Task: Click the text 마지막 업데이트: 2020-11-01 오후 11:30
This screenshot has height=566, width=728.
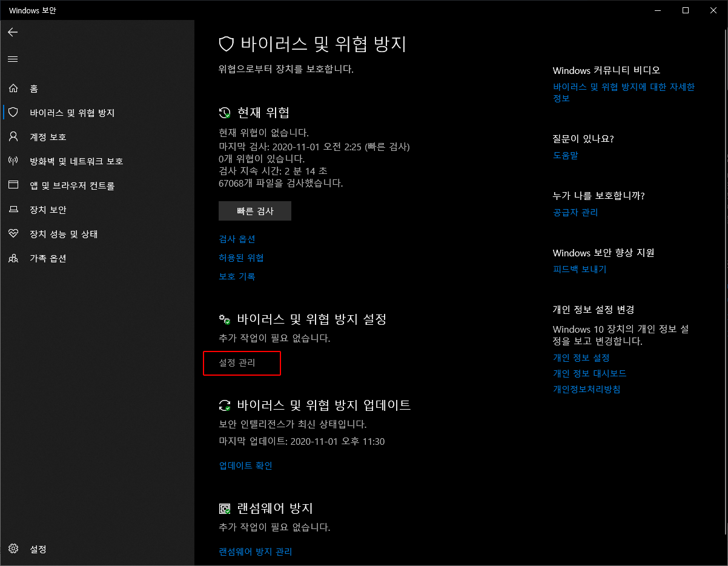Action: coord(302,441)
